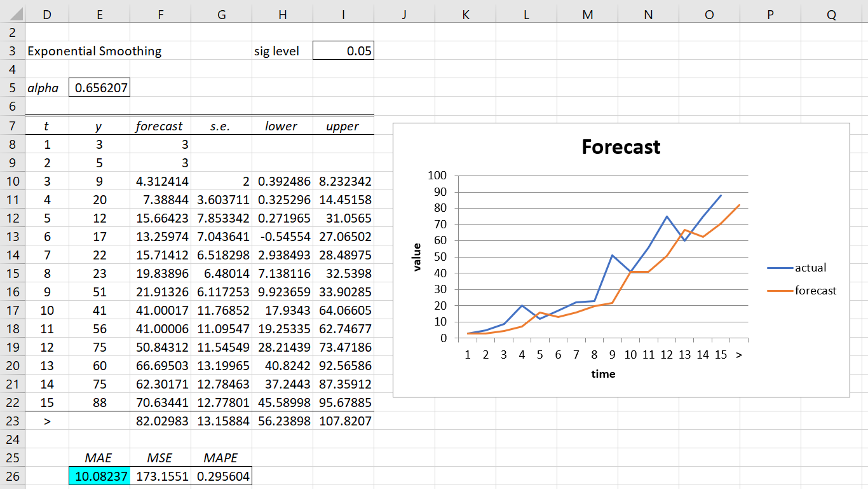Click the chart title "Forecast"
This screenshot has width=868, height=489.
[x=621, y=147]
